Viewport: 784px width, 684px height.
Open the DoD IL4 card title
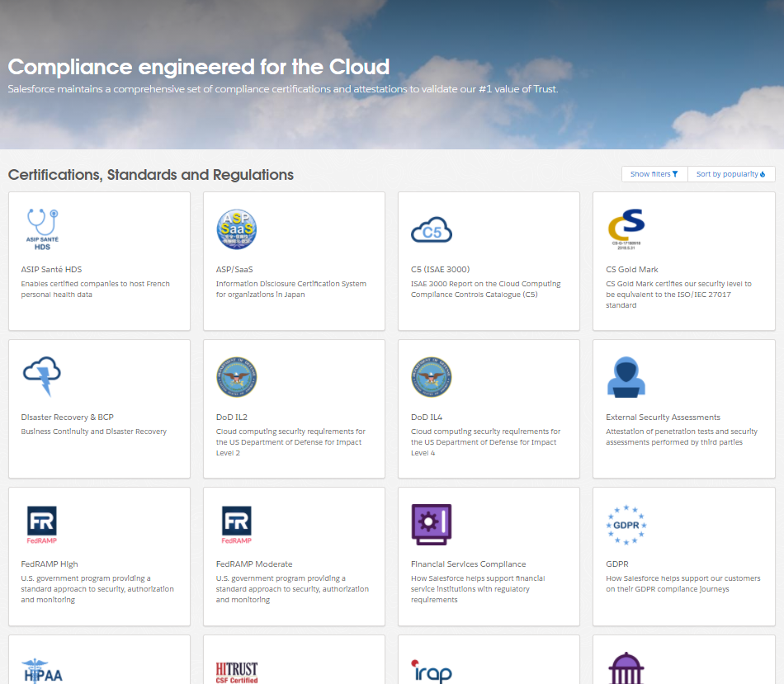[427, 417]
